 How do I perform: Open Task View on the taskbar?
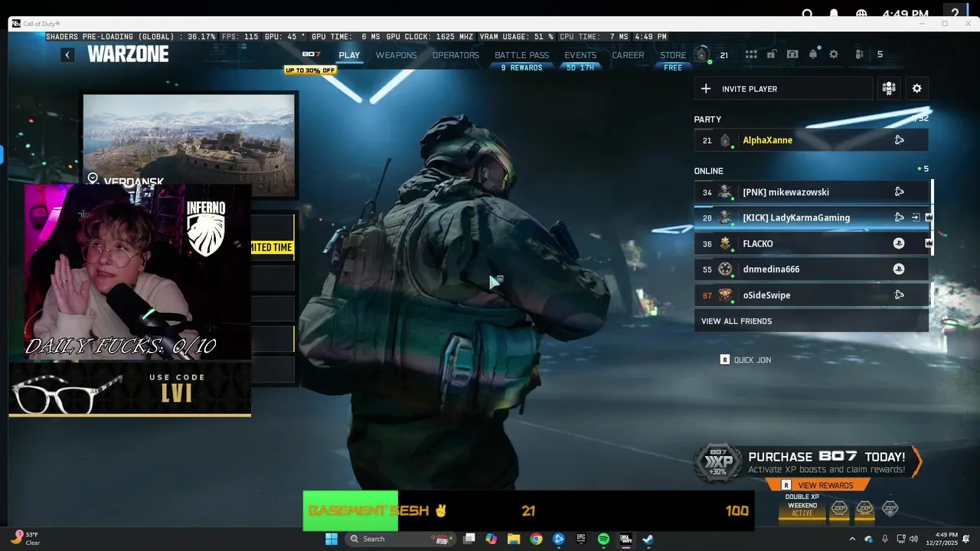(469, 539)
